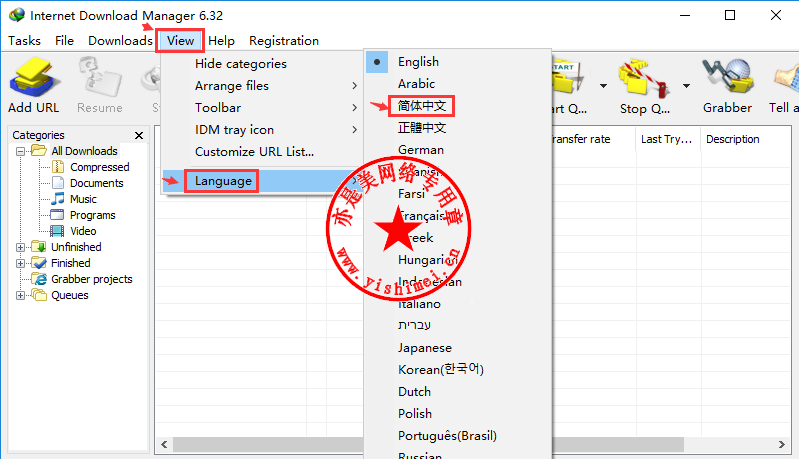Viewport: 799px width, 459px height.
Task: Click the Finished folder checkmark icon
Action: tap(39, 263)
